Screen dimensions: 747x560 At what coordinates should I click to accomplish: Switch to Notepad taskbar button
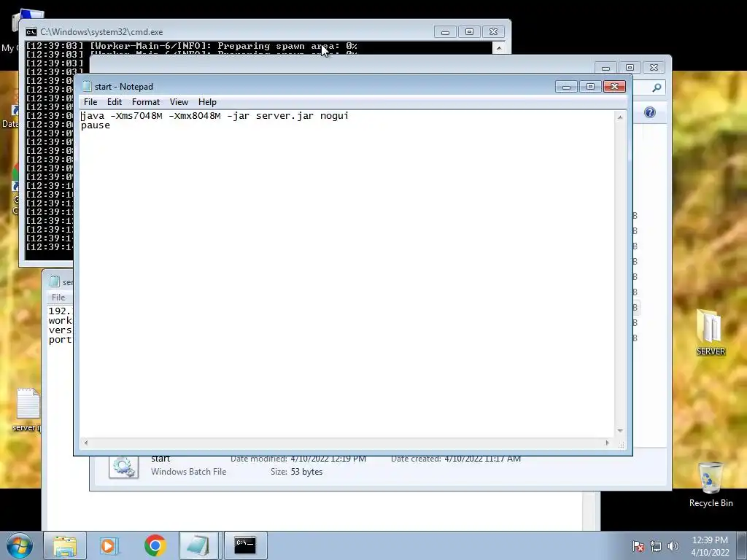[x=198, y=545]
